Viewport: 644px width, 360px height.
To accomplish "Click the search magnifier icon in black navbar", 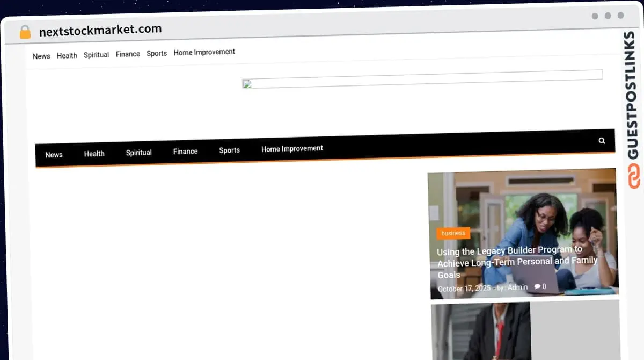I will [602, 141].
